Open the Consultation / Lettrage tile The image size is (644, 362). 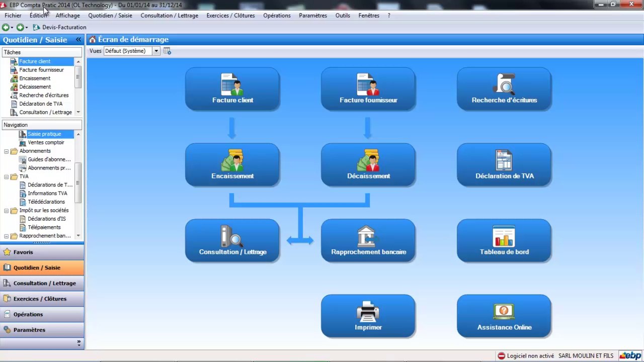(x=232, y=241)
